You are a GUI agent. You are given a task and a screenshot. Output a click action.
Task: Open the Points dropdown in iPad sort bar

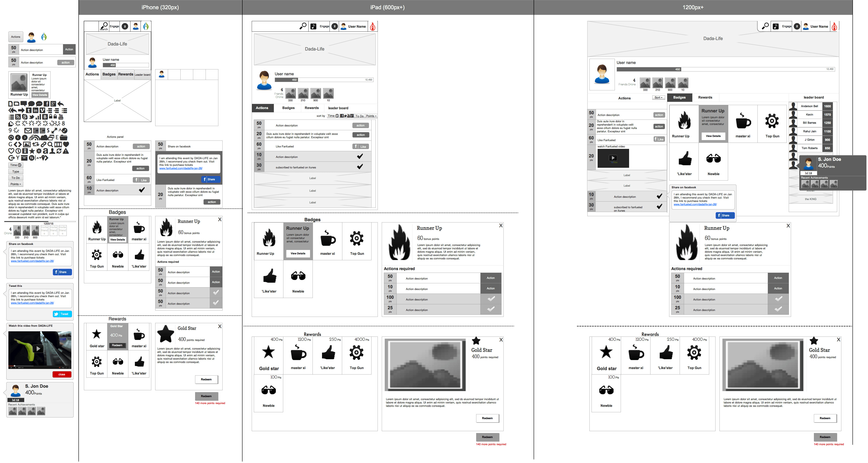point(371,116)
